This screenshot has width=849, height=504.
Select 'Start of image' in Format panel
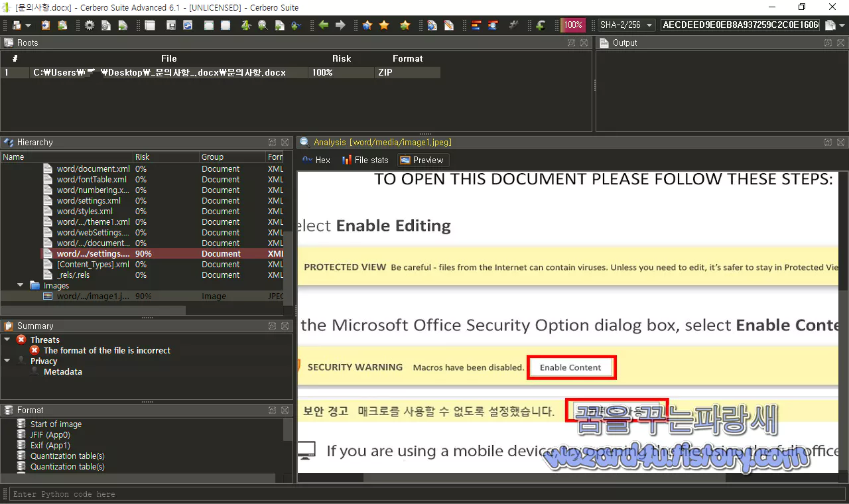pos(56,424)
